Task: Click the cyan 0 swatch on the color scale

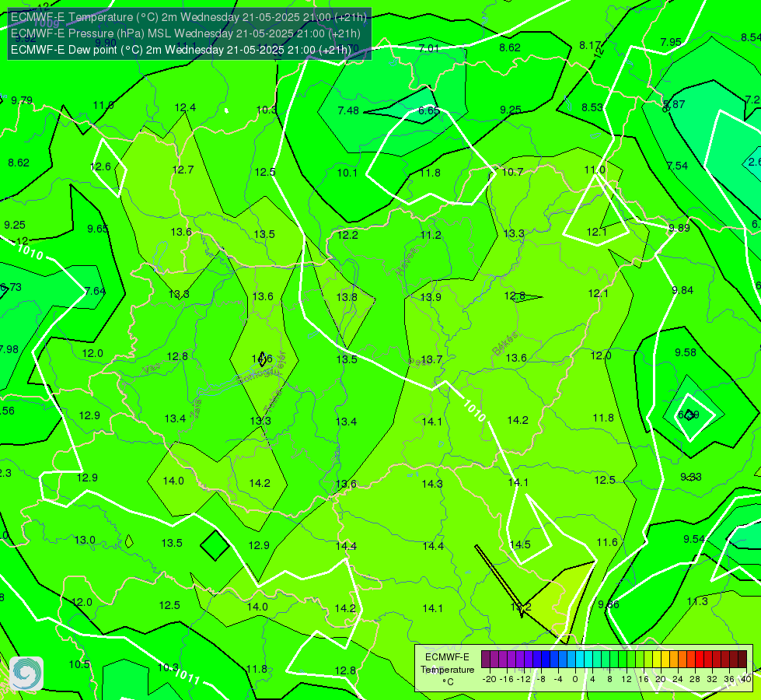Action: [580, 660]
